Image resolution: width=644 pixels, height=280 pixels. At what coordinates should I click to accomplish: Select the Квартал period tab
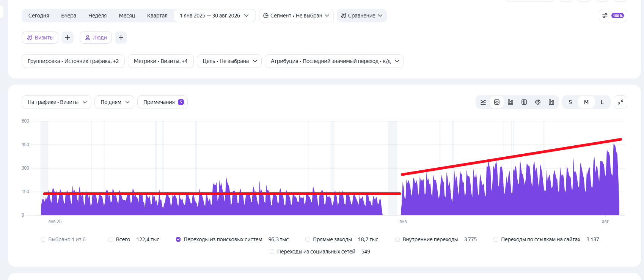pos(157,16)
